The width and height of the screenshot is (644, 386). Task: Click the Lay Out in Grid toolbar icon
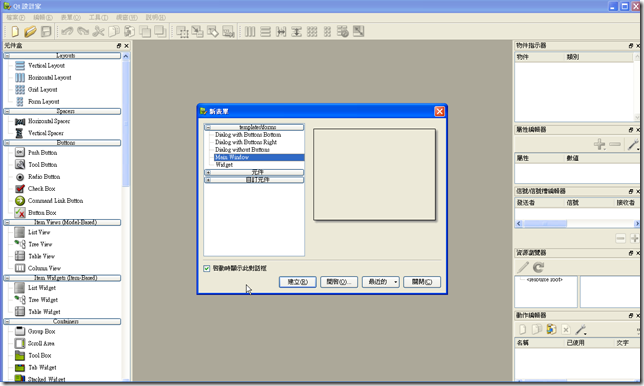coord(312,31)
